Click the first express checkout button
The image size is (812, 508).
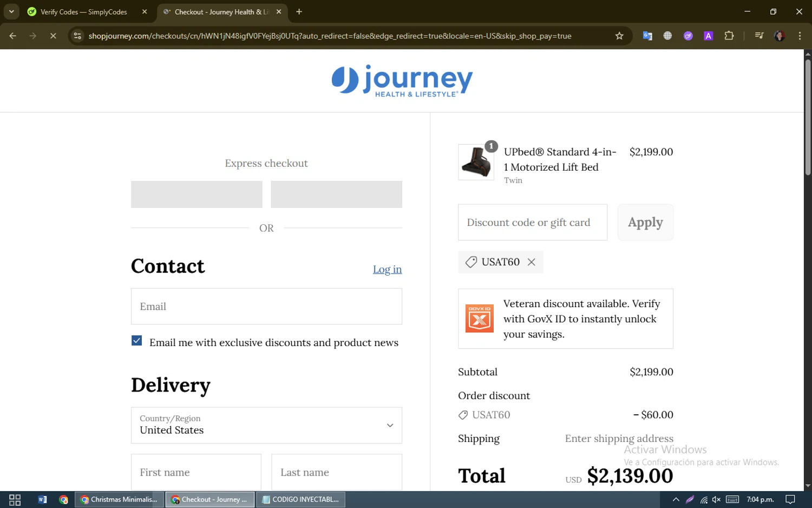[x=197, y=194]
